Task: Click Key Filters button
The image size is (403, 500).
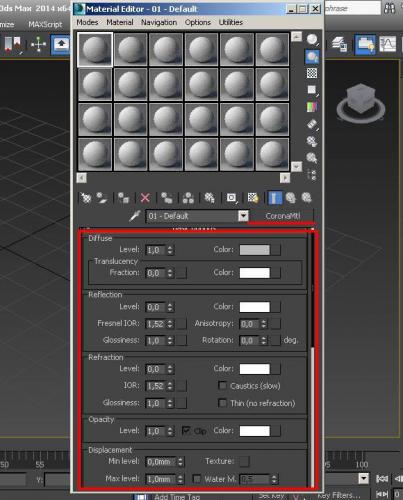Action: click(339, 495)
